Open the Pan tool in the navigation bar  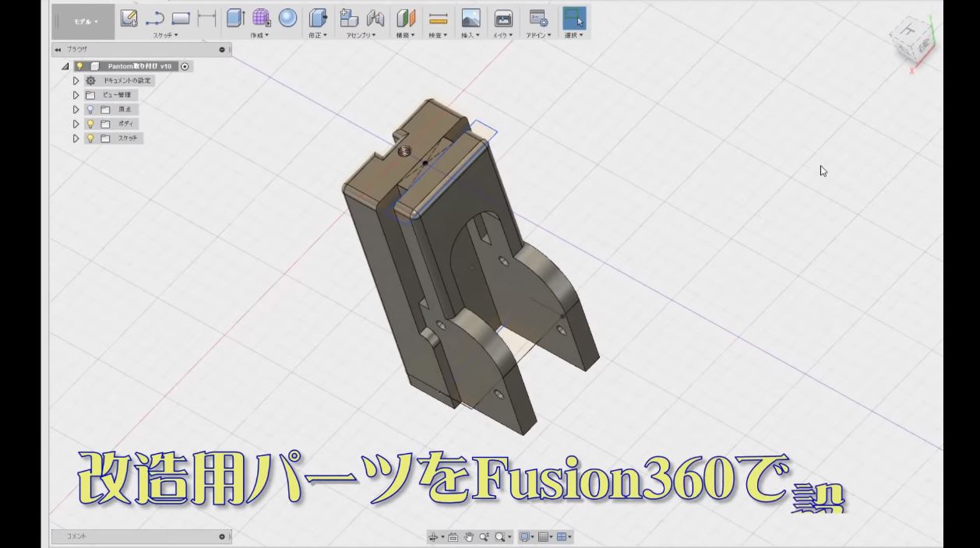[469, 536]
